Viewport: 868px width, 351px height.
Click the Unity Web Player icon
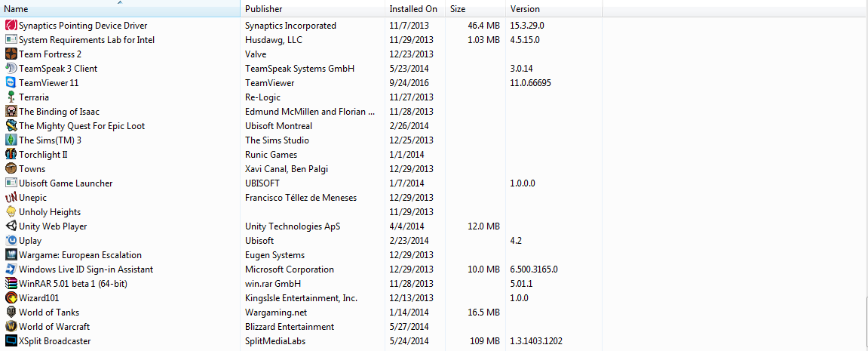pyautogui.click(x=11, y=226)
